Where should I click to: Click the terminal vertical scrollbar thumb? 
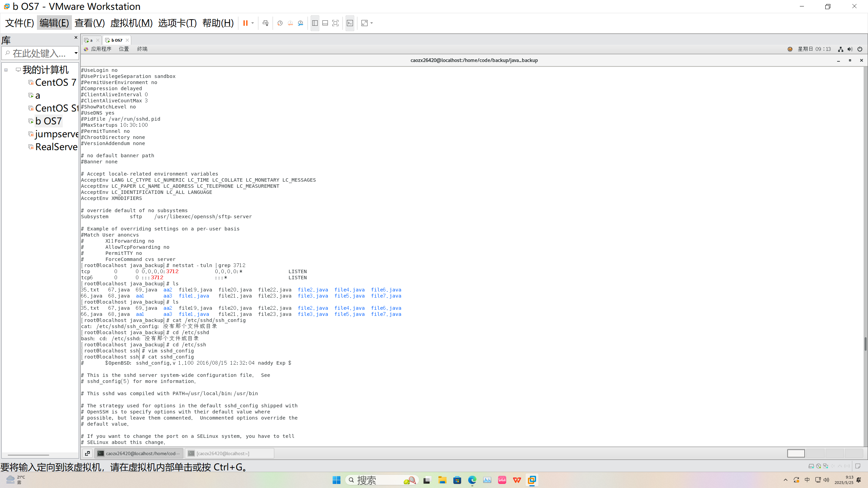click(x=865, y=344)
